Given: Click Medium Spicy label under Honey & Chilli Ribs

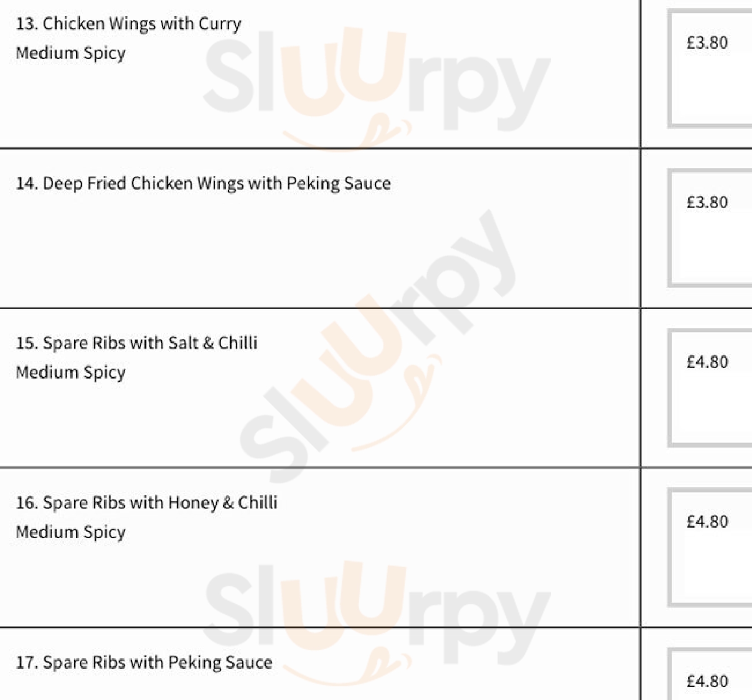Looking at the screenshot, I should [71, 532].
